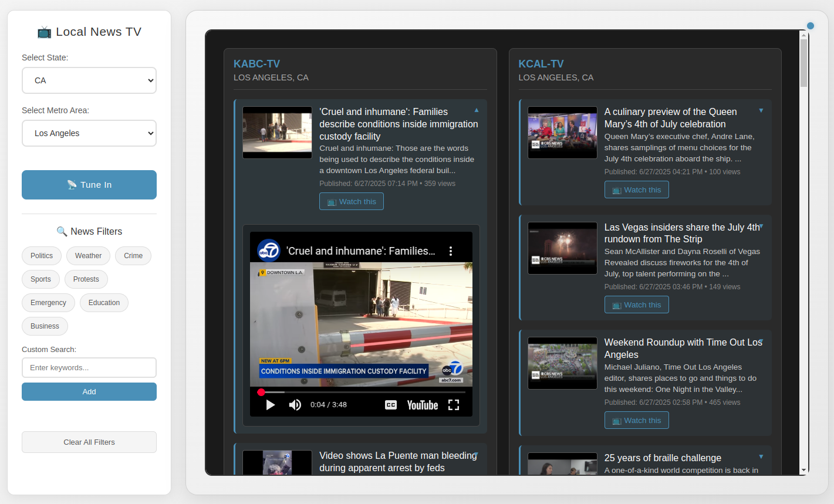Expand the La Puente man story
Screen dimensions: 834x504
[477, 454]
